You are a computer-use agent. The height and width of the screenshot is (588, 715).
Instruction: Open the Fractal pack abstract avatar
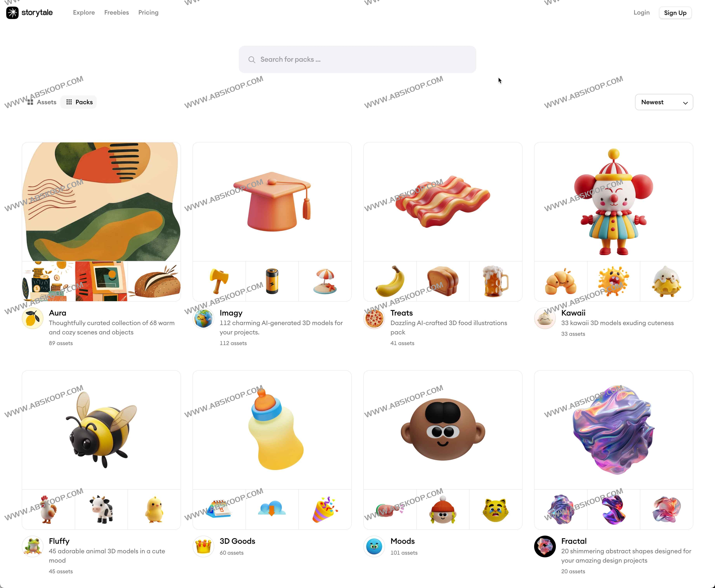545,546
